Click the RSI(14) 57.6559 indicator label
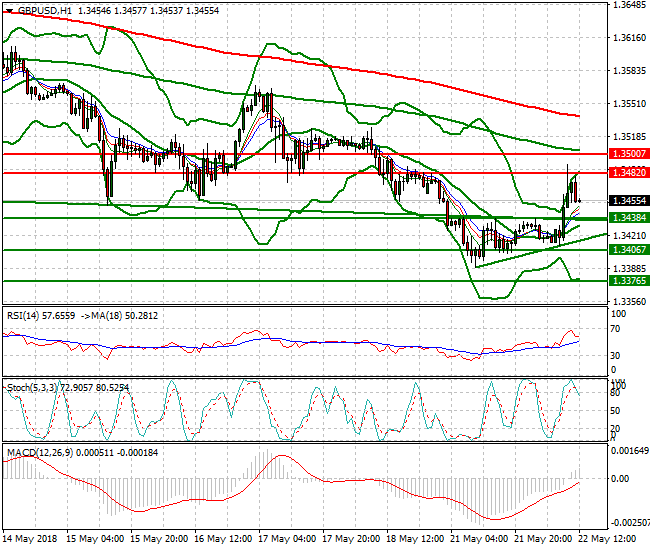Viewport: 650px width, 550px height. 41,316
